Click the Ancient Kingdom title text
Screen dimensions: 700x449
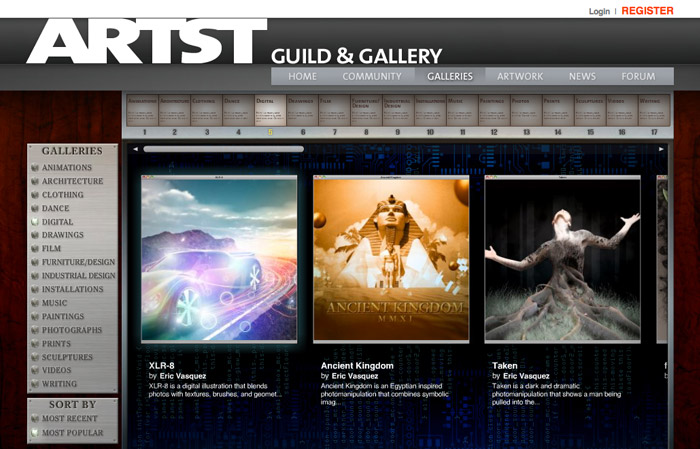pos(357,366)
